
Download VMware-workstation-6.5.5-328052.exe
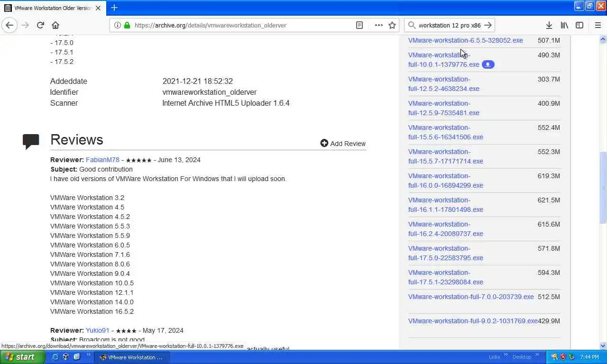(466, 40)
